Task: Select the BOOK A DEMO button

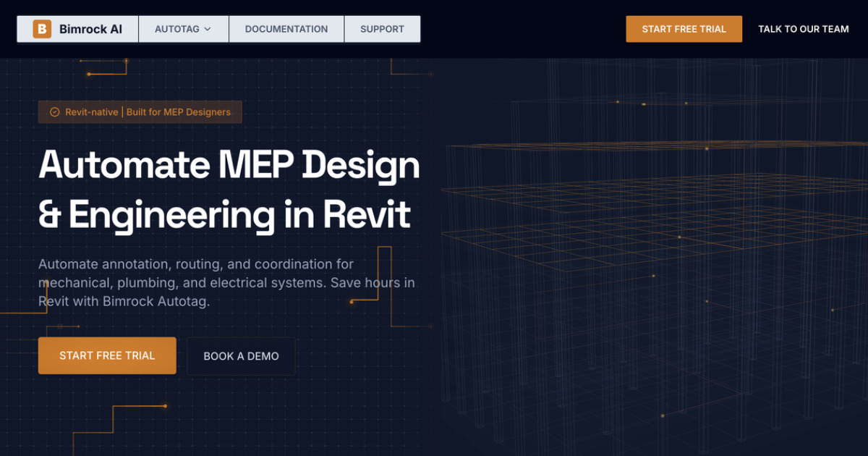Action: tap(241, 356)
